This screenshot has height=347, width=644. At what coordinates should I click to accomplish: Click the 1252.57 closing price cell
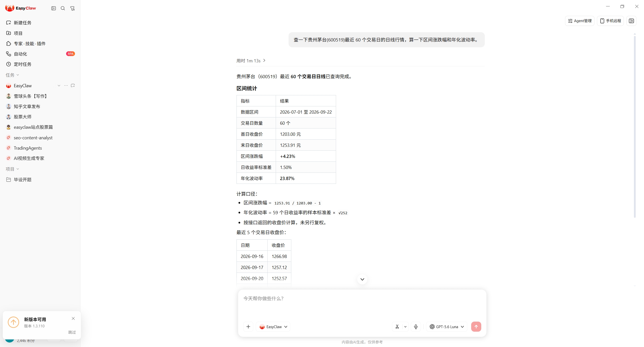pos(279,278)
